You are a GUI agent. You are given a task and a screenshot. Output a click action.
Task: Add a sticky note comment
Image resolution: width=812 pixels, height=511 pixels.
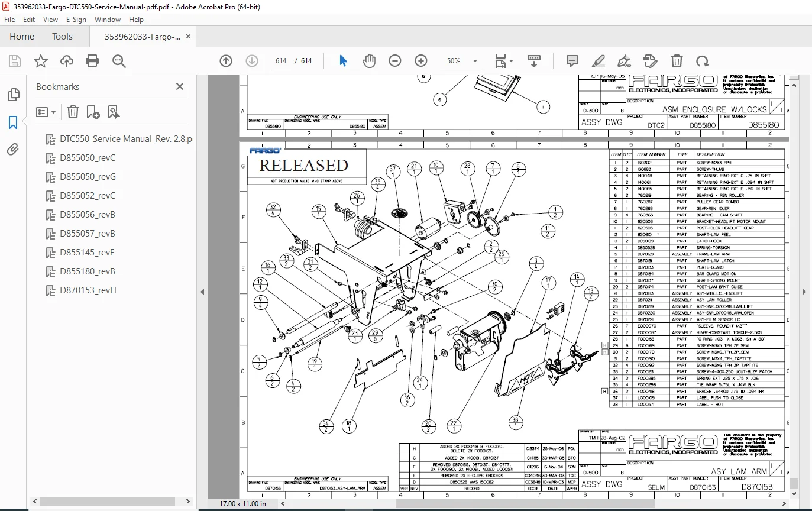572,61
